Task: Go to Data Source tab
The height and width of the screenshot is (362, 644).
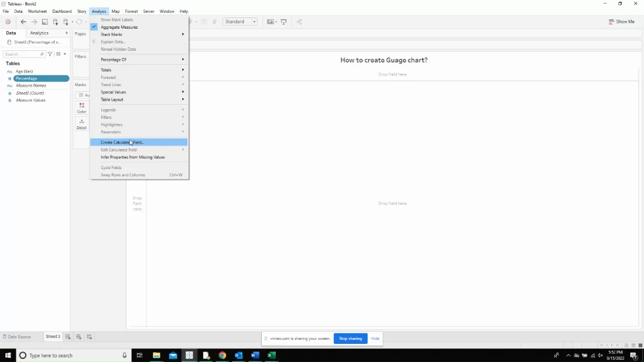Action: click(17, 337)
